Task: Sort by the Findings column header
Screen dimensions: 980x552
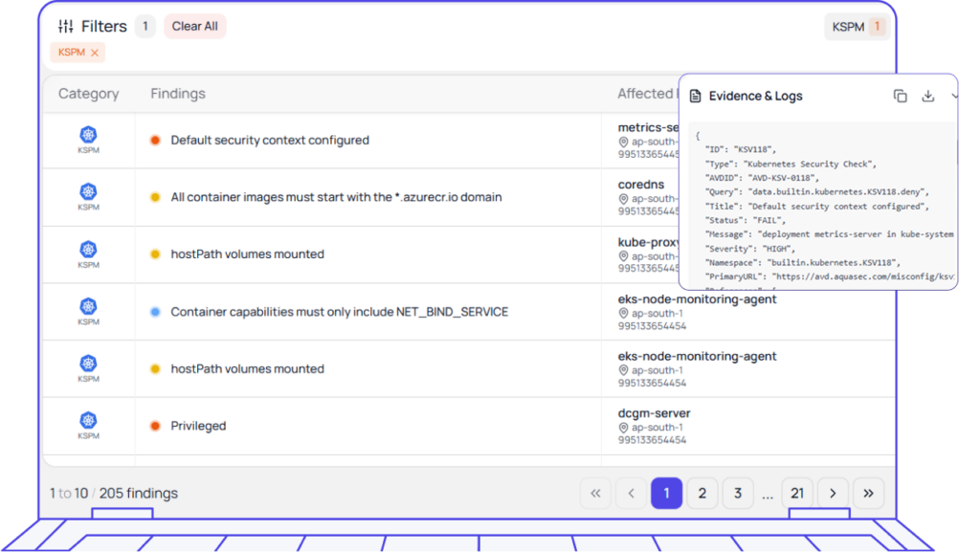Action: coord(178,94)
